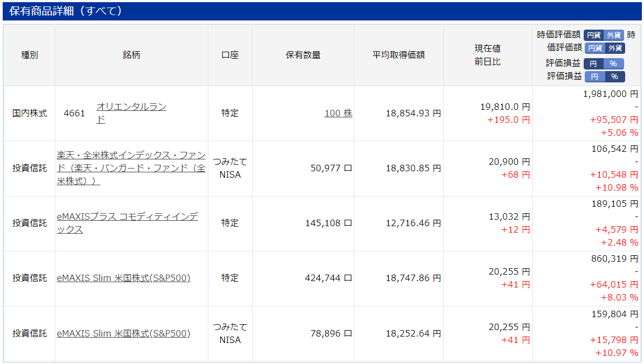The image size is (644, 364).
Task: Click the stock code 4661 cell
Action: [74, 114]
